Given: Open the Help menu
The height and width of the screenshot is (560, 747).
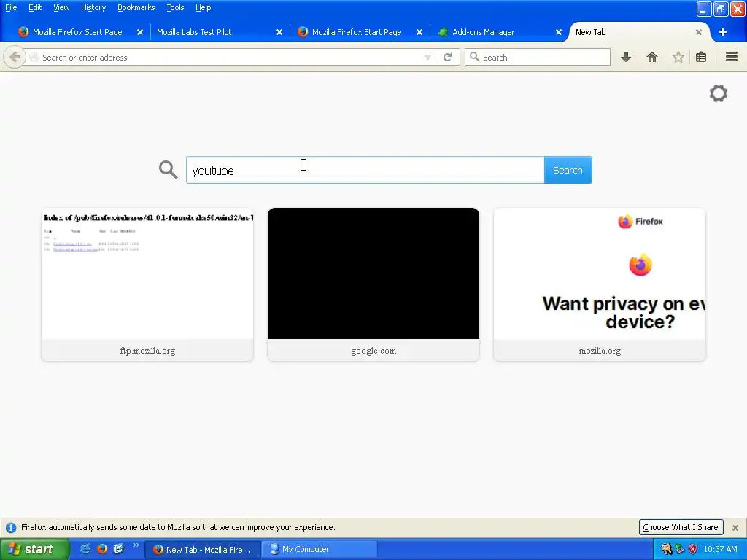Looking at the screenshot, I should click(203, 7).
